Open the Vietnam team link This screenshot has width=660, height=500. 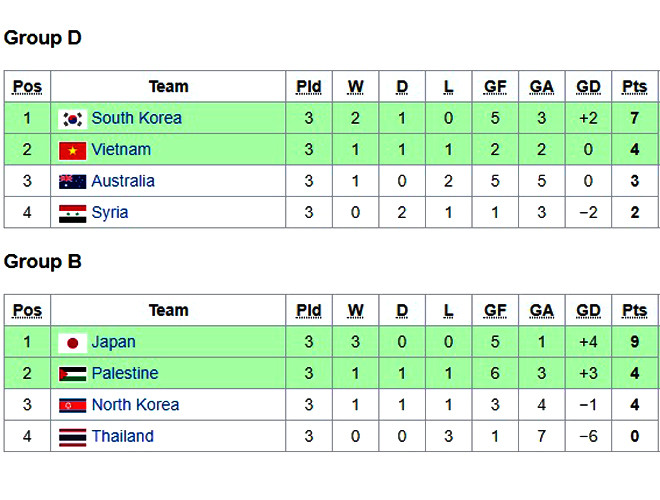coord(121,150)
